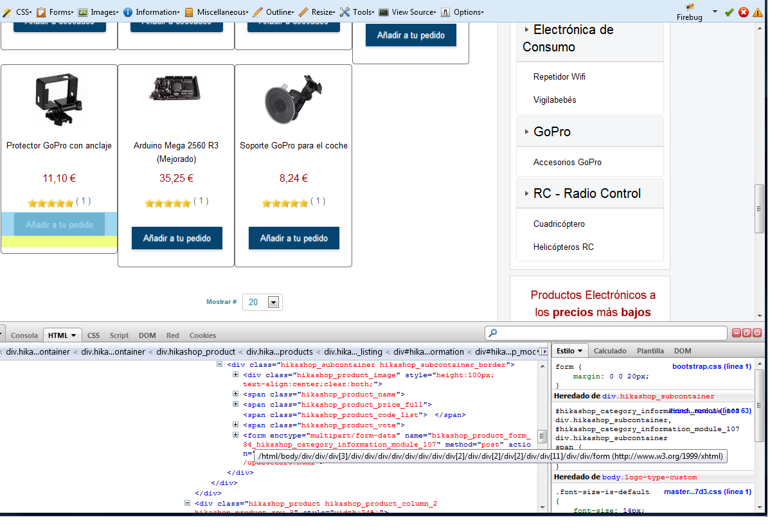
Task: Expand the hikashop_product_vote span node
Action: pos(236,425)
